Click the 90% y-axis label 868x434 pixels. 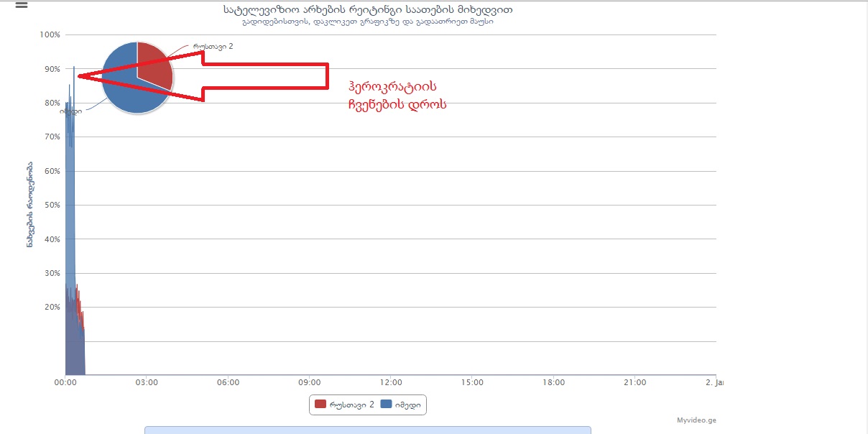coord(52,69)
